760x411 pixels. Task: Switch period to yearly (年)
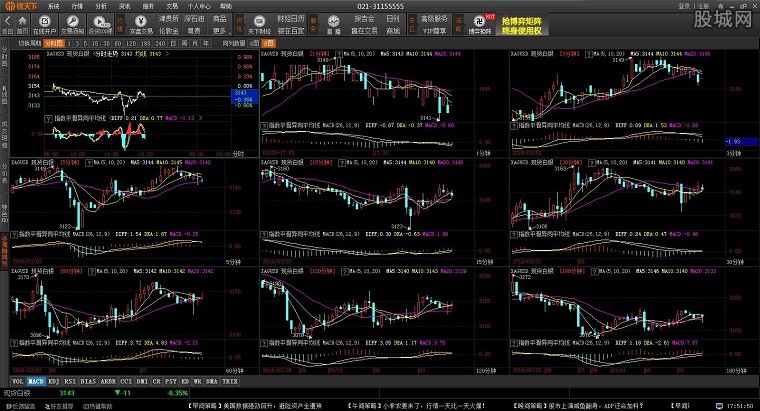[206, 43]
